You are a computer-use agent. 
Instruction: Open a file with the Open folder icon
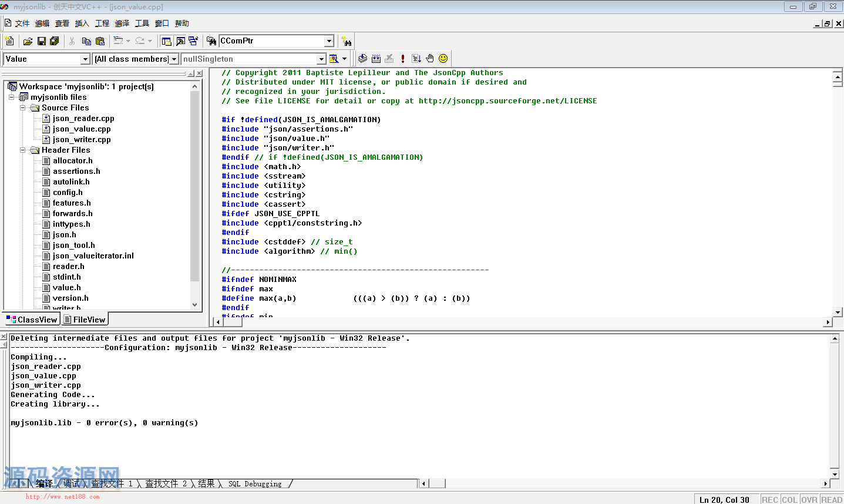[28, 41]
